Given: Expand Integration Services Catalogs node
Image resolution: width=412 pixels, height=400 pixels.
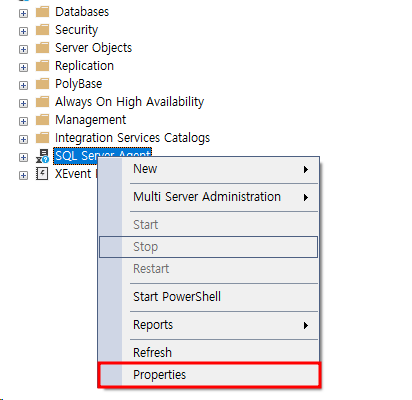Looking at the screenshot, I should 23,139.
